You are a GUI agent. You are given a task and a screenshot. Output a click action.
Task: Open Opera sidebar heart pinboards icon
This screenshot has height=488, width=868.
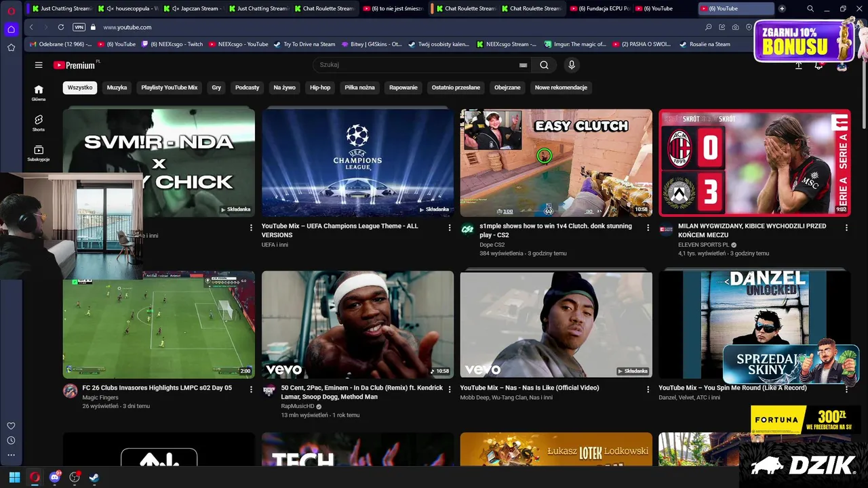click(11, 426)
